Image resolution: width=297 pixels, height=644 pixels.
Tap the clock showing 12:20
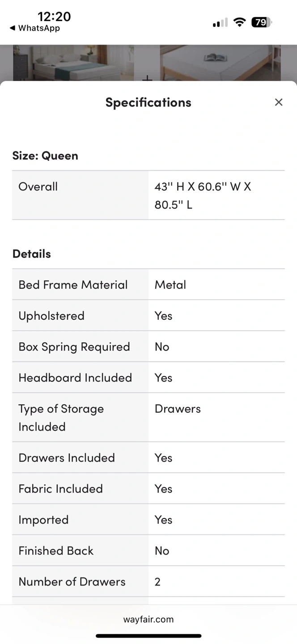click(x=54, y=17)
